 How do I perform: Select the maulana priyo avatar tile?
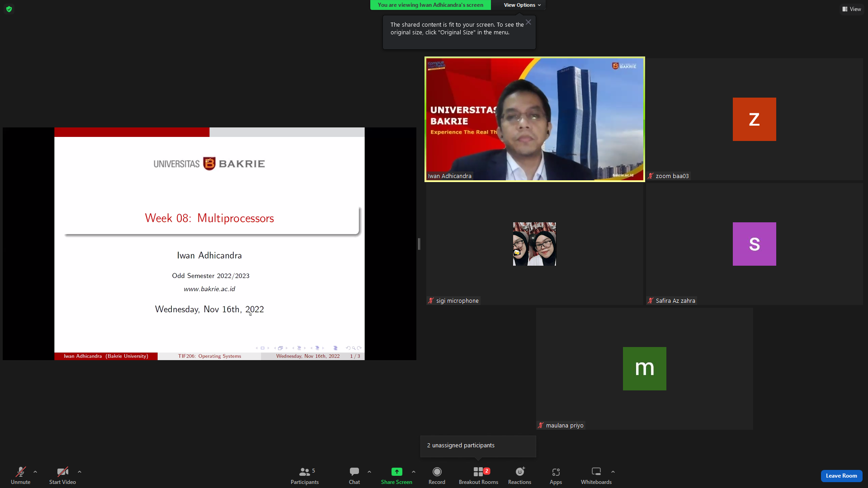click(x=645, y=369)
